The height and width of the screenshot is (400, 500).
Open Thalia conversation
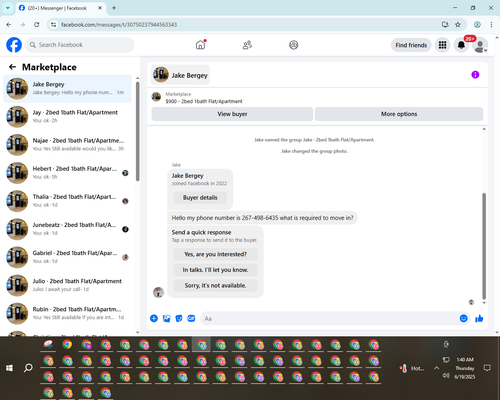point(67,201)
